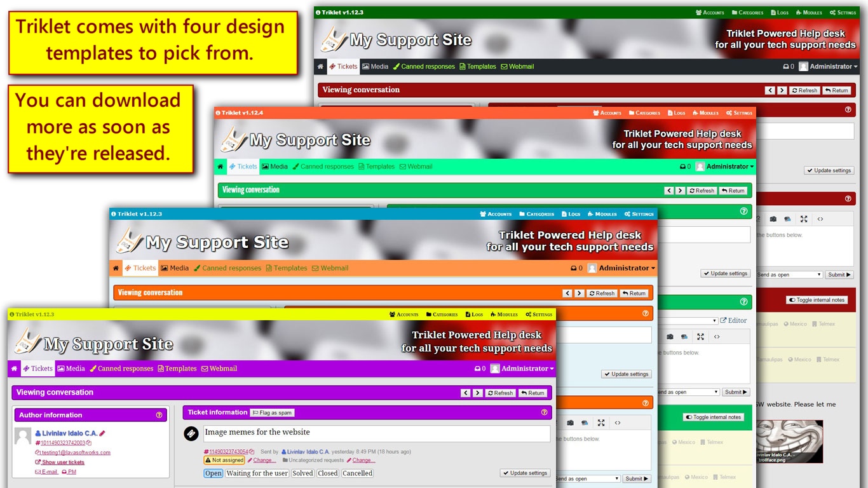Open the help icon in Author information panel
868x488 pixels.
coord(159,415)
